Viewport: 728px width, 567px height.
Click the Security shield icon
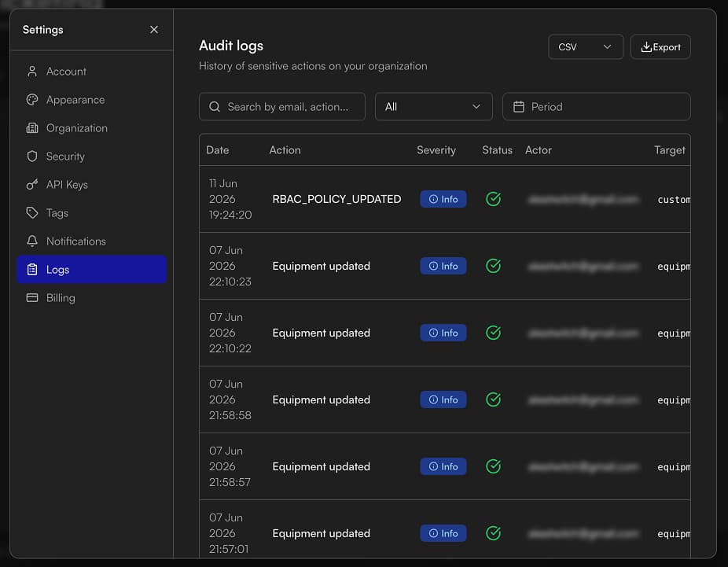click(32, 156)
